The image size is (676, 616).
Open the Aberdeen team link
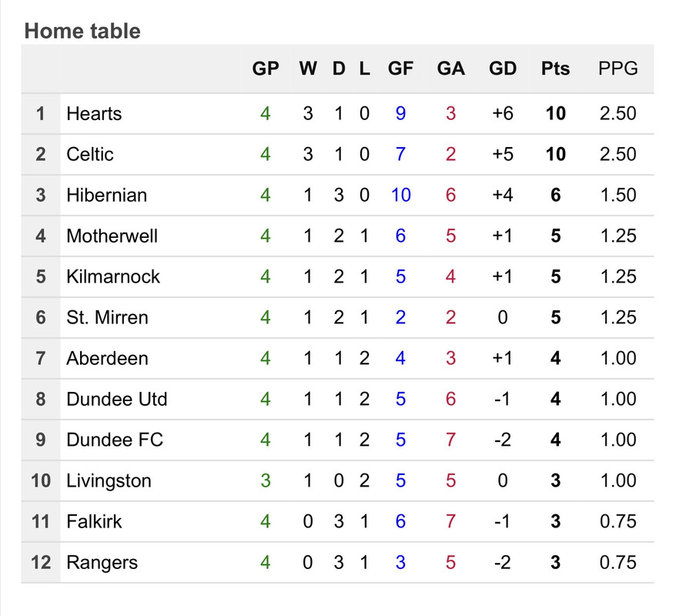(x=107, y=359)
